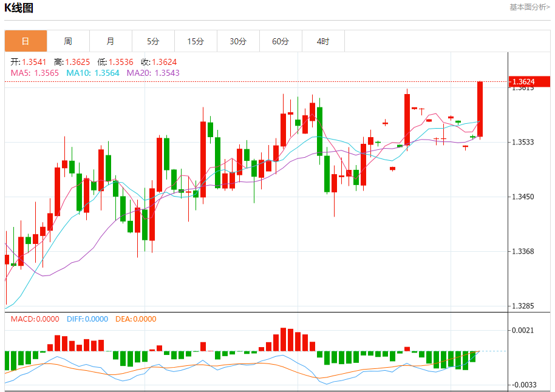This screenshot has width=555, height=392.
Task: Click the MA20: 1.3543 indicator label
Action: (x=153, y=73)
